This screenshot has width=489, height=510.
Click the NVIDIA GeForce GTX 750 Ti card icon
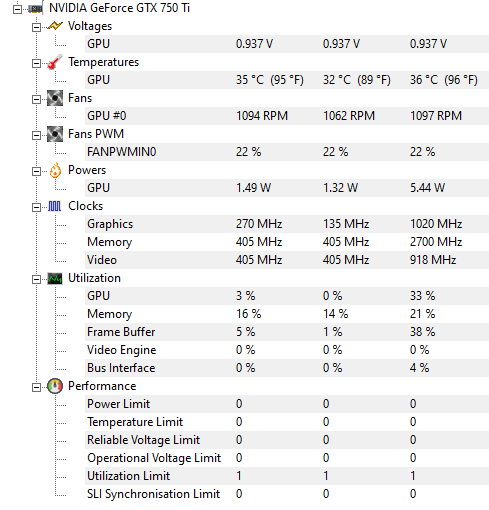coord(35,8)
